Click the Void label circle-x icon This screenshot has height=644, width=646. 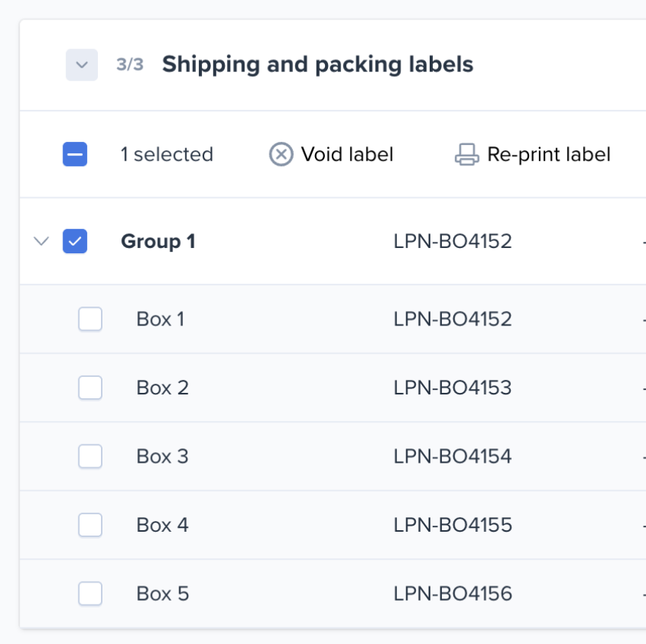point(281,155)
